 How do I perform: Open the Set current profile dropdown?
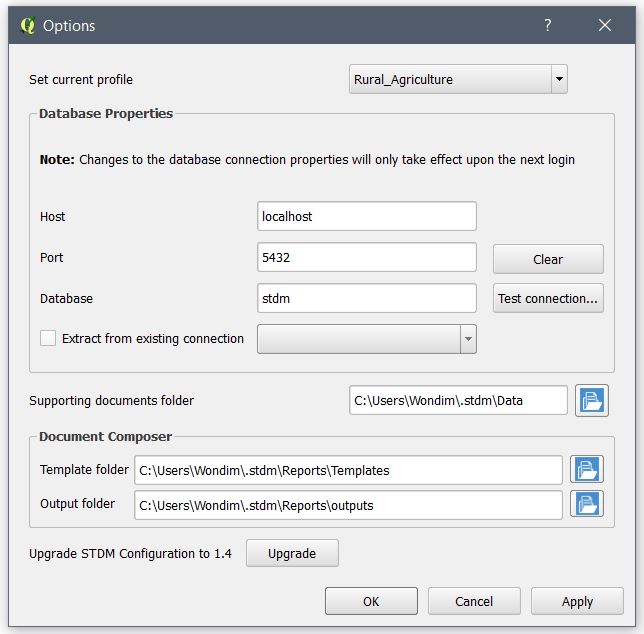click(458, 79)
